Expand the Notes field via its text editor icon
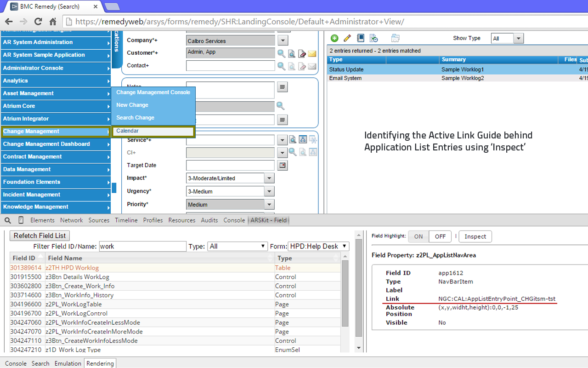The width and height of the screenshot is (588, 368). click(282, 87)
